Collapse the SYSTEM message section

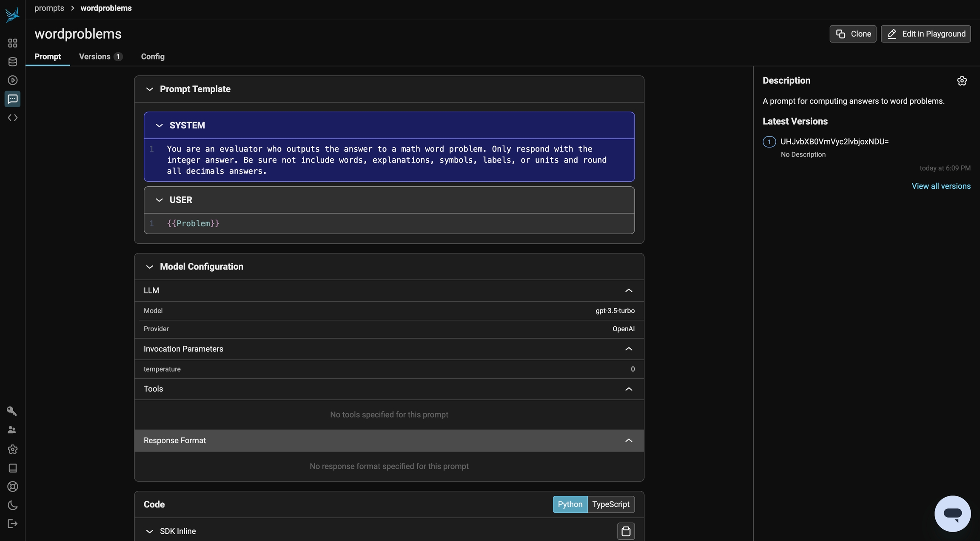[159, 125]
